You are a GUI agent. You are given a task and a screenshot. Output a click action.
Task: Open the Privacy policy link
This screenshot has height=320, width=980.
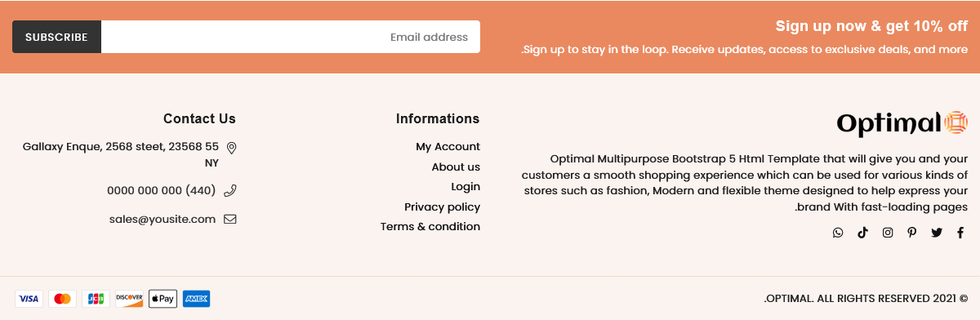442,207
